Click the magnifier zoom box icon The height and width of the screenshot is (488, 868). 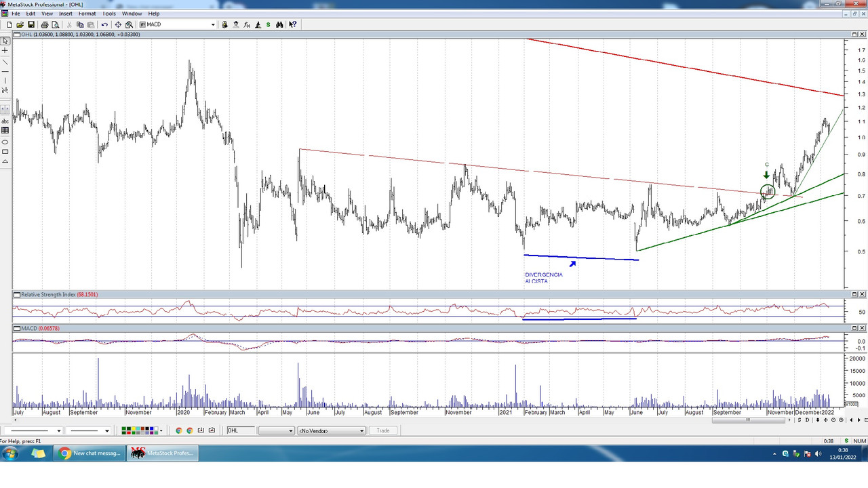coord(129,24)
